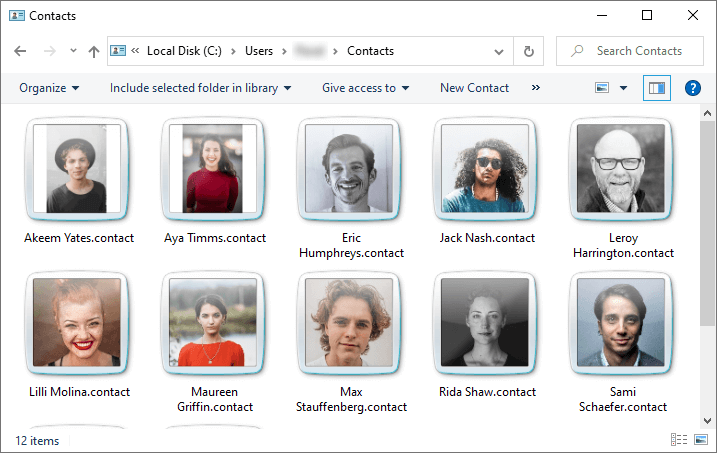Screen dimensions: 717x453
Task: Maximize the Contacts window
Action: (x=647, y=16)
